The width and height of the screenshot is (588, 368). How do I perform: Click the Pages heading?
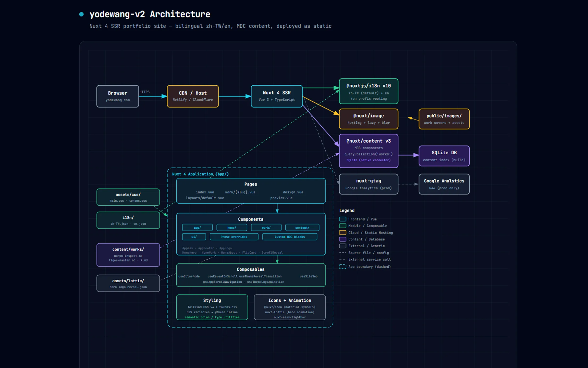[x=251, y=184]
